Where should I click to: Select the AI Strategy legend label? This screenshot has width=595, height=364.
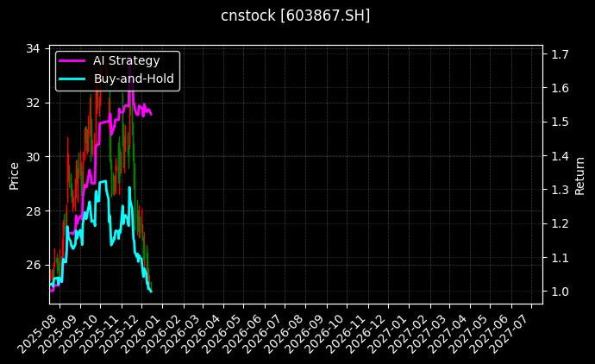126,61
